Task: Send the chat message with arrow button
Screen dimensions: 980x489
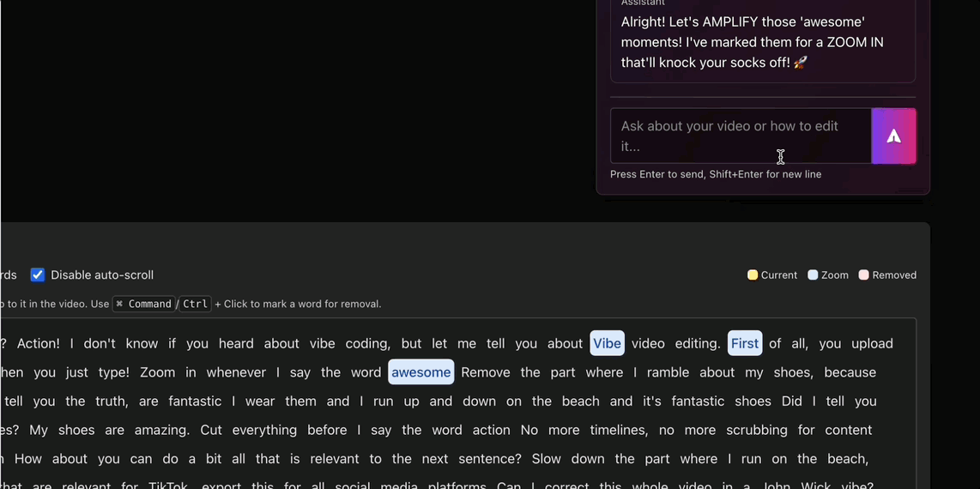Action: coord(893,136)
